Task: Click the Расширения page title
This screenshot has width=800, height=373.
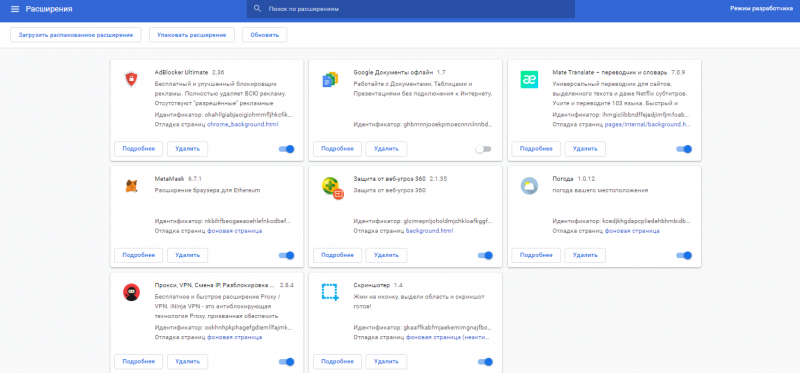Action: pyautogui.click(x=49, y=9)
